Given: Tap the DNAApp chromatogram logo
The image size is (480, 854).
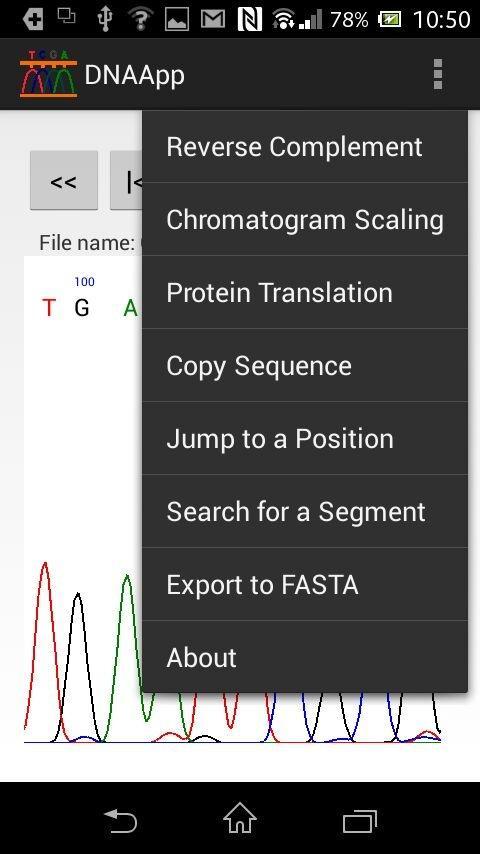Looking at the screenshot, I should coord(48,74).
